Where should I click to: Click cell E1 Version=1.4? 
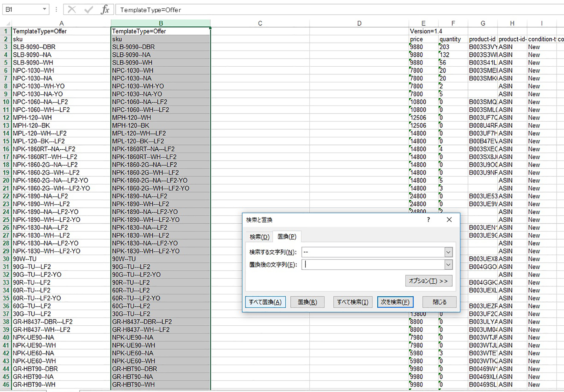[424, 31]
